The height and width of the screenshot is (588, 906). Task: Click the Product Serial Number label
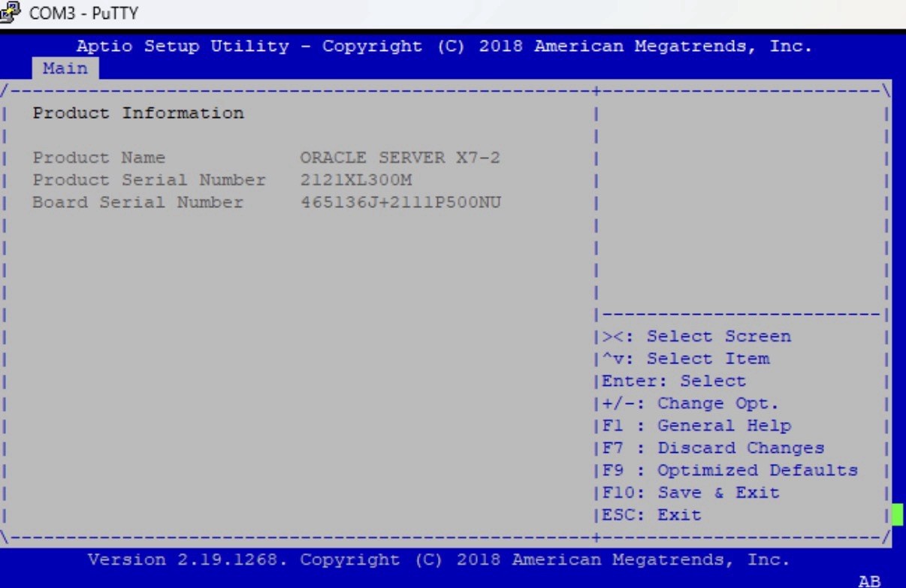point(149,181)
